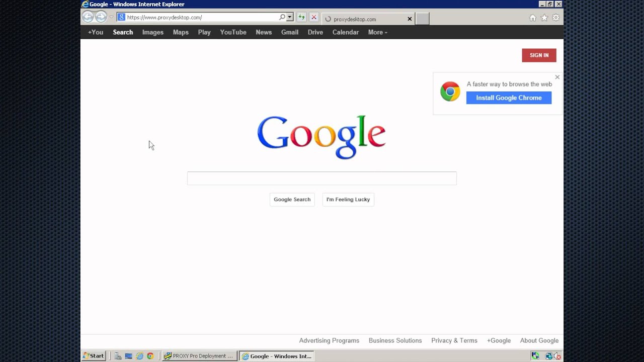Click the server manager quick launch icon
644x362 pixels.
(118, 356)
